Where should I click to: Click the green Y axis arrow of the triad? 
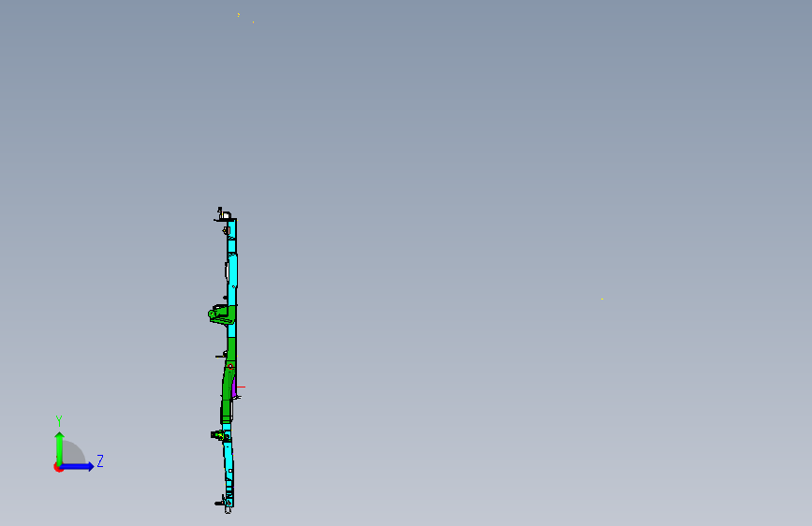[60, 448]
